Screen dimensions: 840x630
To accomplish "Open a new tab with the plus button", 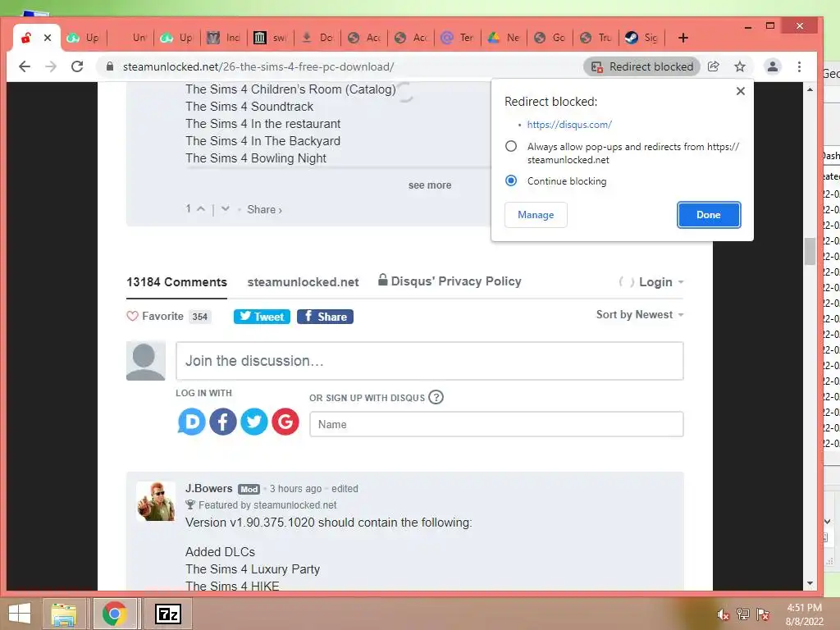I will click(683, 38).
